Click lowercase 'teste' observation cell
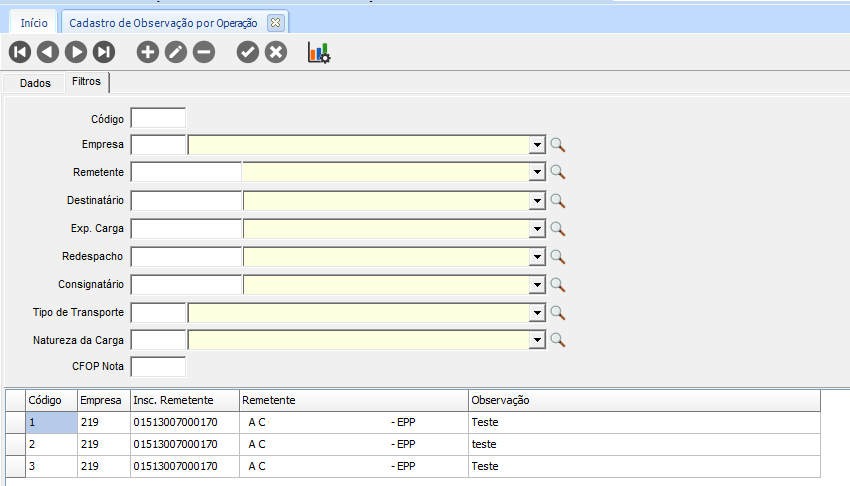 [x=644, y=444]
